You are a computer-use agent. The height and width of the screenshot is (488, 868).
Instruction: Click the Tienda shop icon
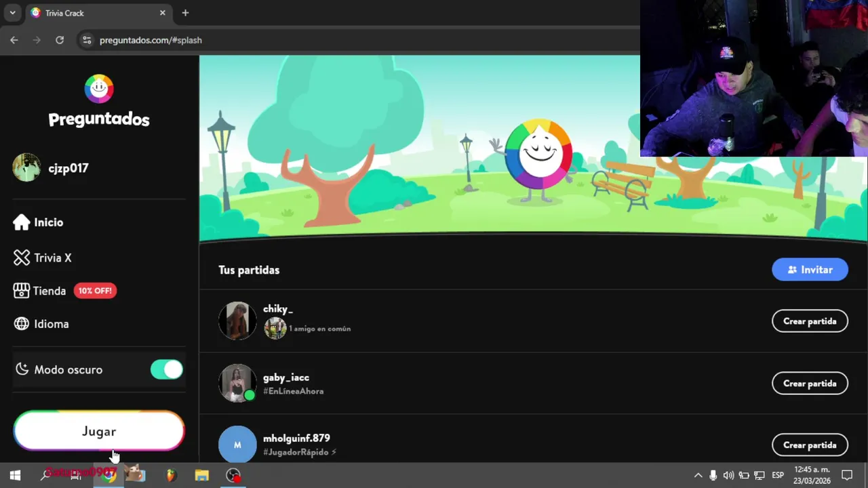click(x=22, y=291)
